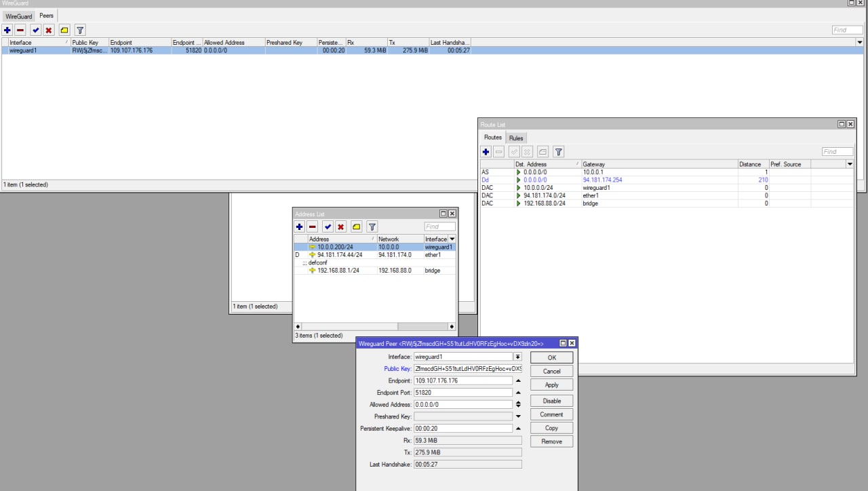Click Cancel in the peer dialog

551,371
